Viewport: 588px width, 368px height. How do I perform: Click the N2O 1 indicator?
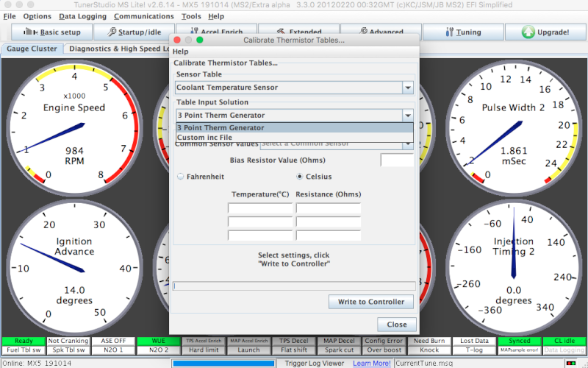coord(113,350)
